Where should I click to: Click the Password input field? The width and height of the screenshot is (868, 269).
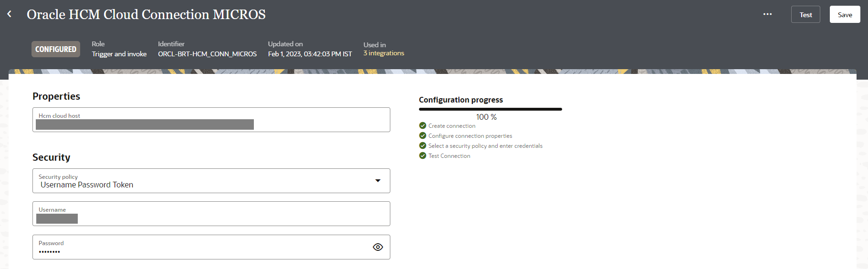click(x=211, y=247)
